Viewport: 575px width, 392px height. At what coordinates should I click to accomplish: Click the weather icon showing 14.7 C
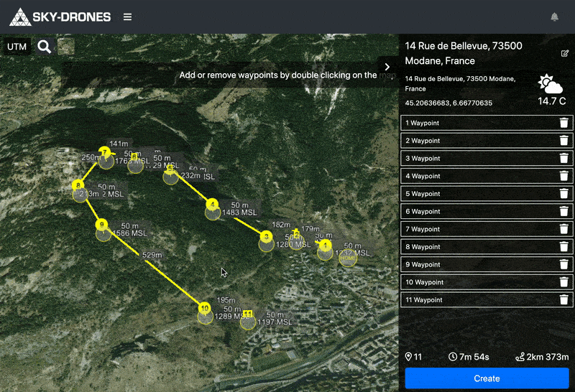coord(551,85)
